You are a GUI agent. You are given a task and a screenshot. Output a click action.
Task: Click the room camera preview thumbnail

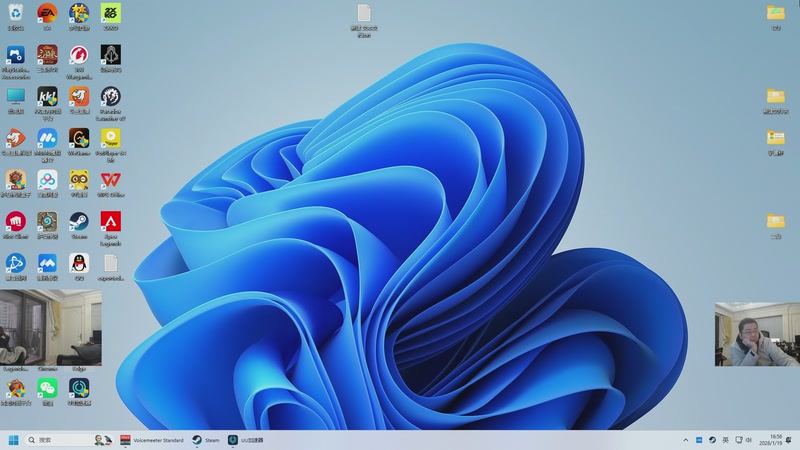point(51,328)
